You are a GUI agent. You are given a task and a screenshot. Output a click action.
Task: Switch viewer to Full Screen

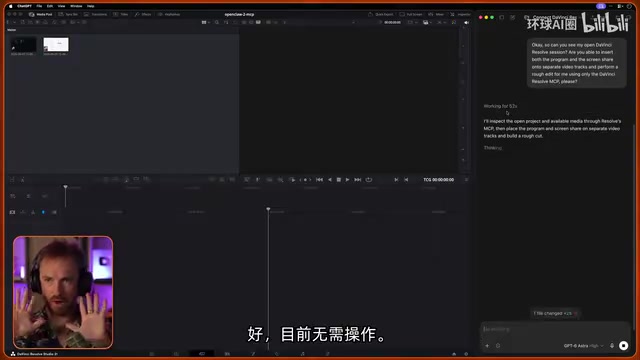tap(411, 14)
